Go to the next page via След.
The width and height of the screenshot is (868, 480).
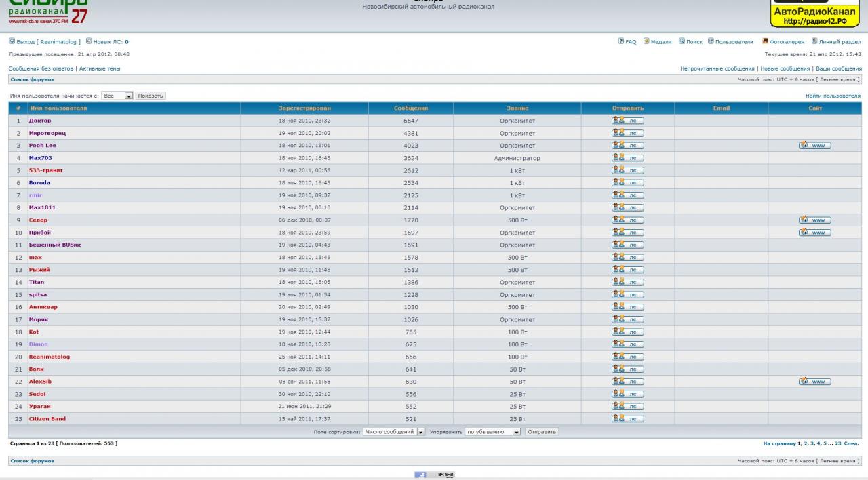coord(851,443)
